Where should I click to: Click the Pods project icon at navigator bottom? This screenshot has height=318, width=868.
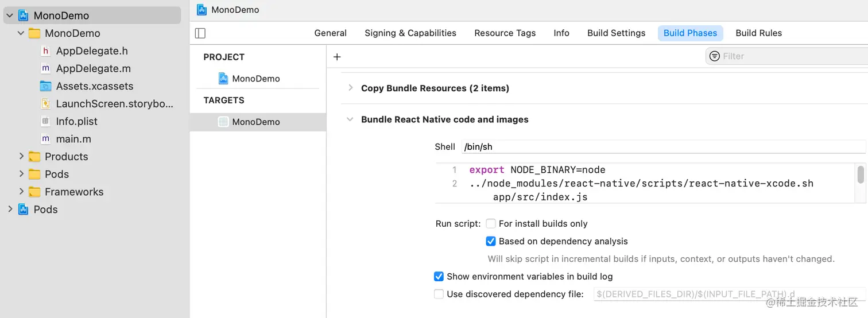pyautogui.click(x=23, y=210)
